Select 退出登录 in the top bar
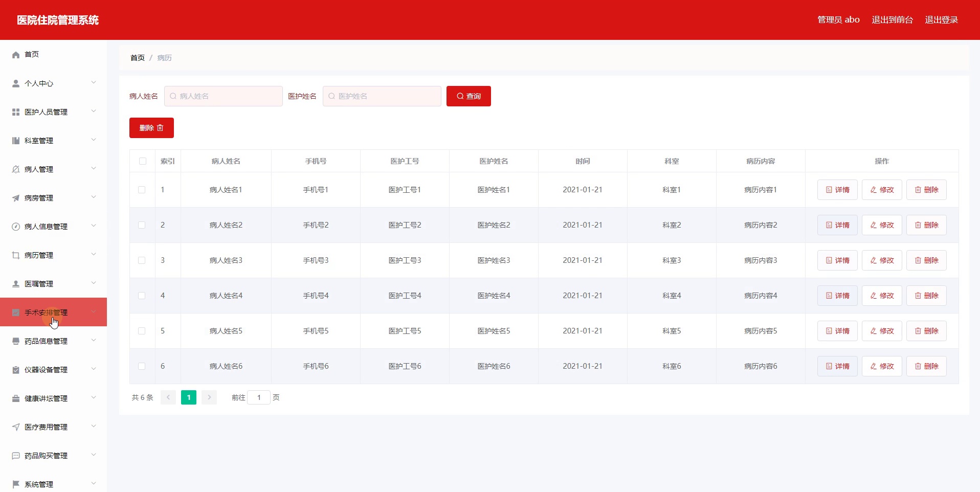980x492 pixels. click(x=942, y=19)
